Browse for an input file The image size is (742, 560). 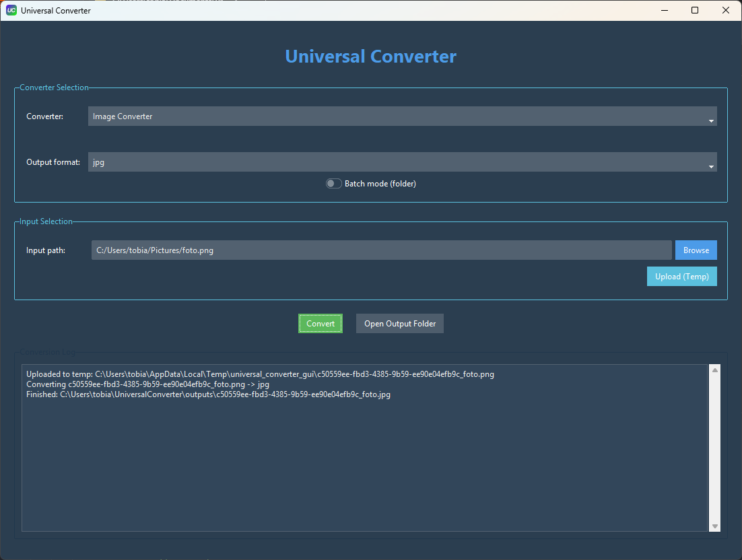click(x=696, y=250)
